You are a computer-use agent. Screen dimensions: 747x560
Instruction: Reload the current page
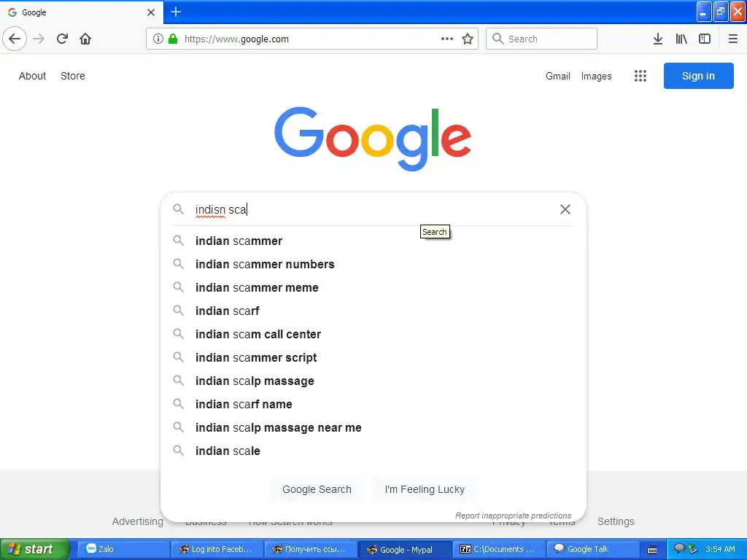tap(63, 39)
